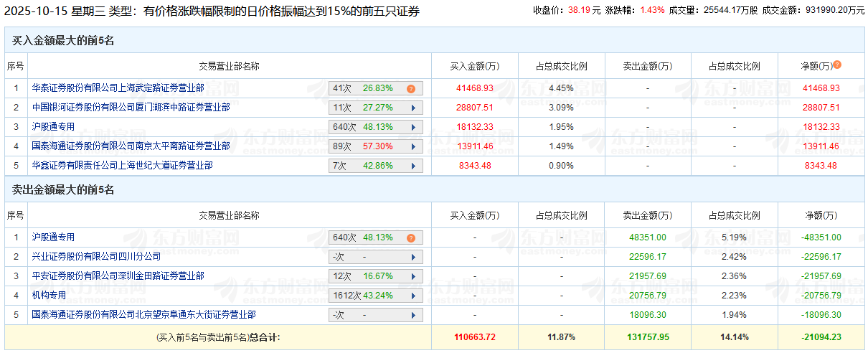The width and height of the screenshot is (868, 353).
Task: Click blue arrow in 中国银河证券厦门湖滨中路 row
Action: coord(413,108)
